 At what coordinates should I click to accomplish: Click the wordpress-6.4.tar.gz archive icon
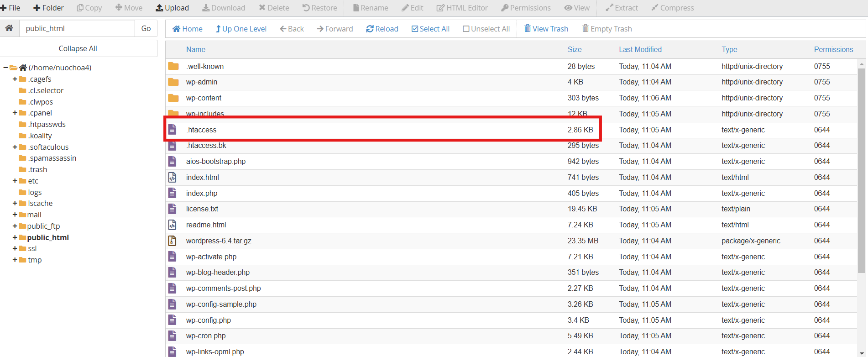[x=173, y=241]
